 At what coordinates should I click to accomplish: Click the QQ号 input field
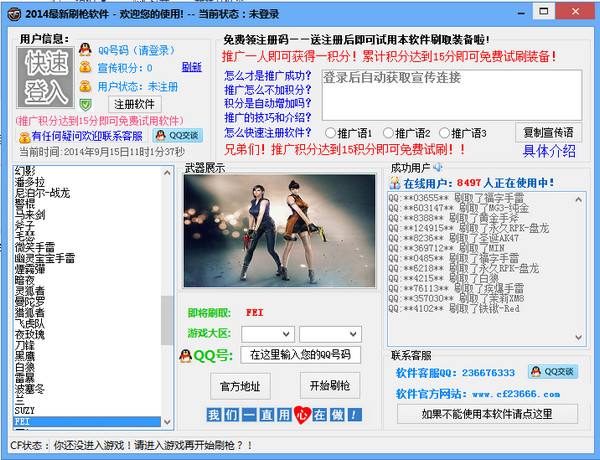[x=300, y=355]
